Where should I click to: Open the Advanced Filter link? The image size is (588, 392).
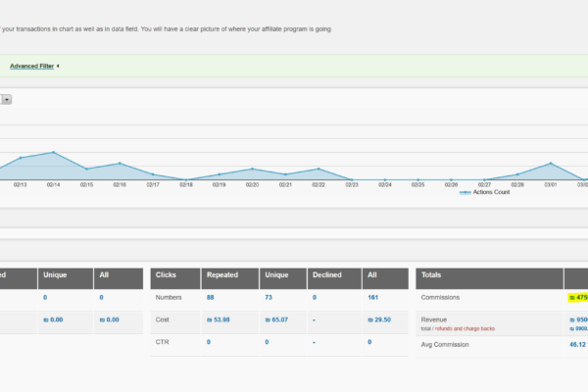[31, 66]
